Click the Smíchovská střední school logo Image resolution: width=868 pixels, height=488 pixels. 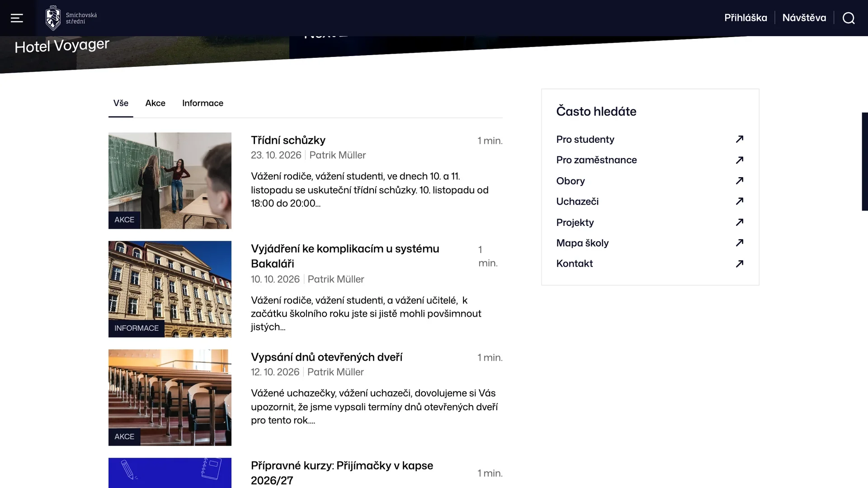[71, 18]
